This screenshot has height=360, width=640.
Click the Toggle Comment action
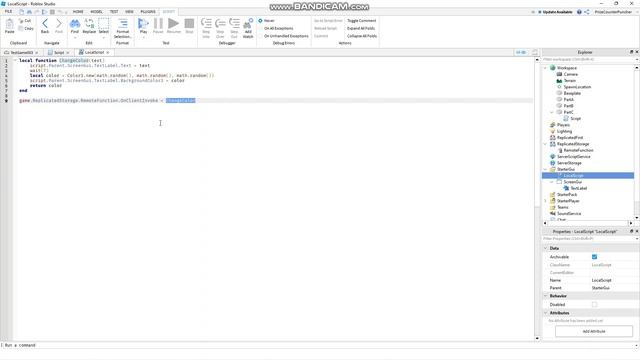point(362,20)
